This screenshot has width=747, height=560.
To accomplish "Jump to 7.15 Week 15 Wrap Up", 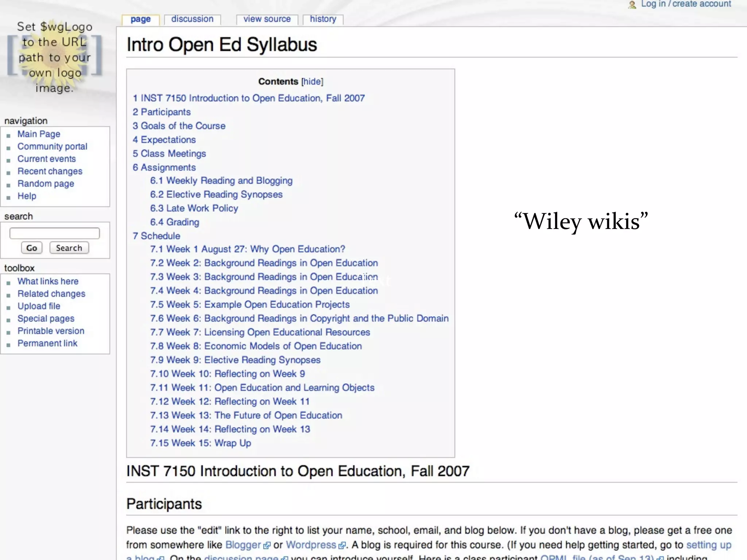I will coord(201,443).
